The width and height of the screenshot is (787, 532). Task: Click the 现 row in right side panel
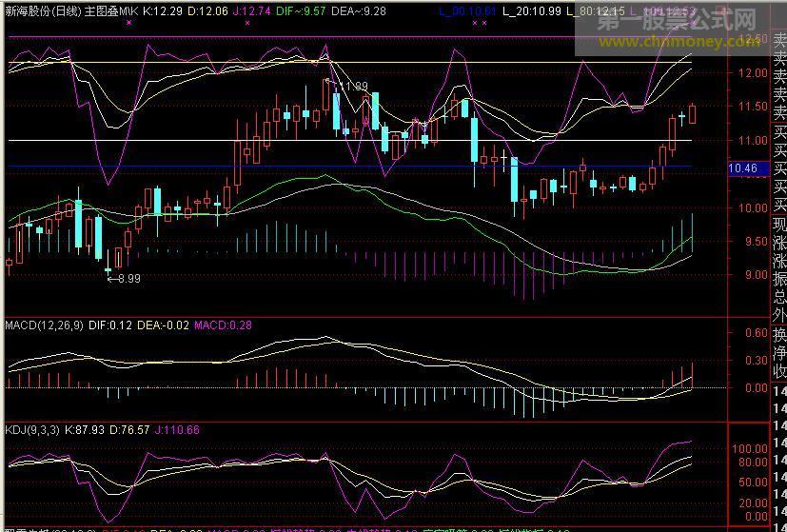[x=779, y=226]
